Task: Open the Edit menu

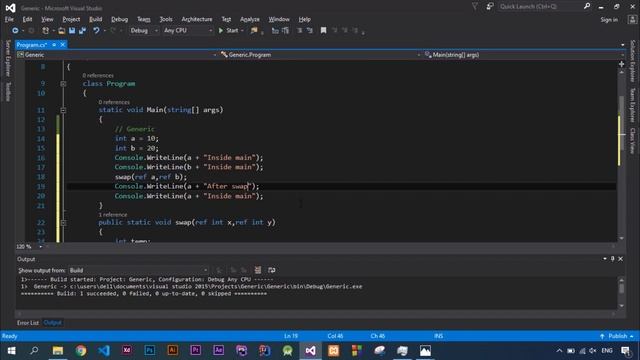Action: [x=27, y=19]
